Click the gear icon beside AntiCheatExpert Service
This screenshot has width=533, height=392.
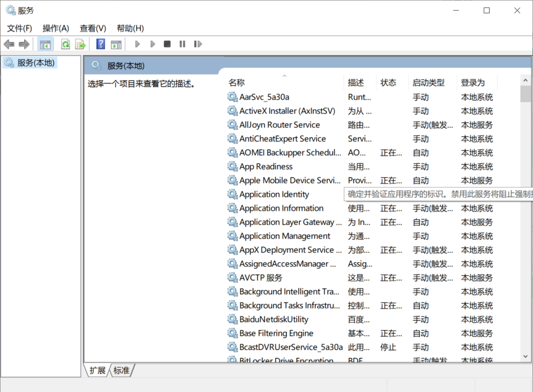[232, 139]
